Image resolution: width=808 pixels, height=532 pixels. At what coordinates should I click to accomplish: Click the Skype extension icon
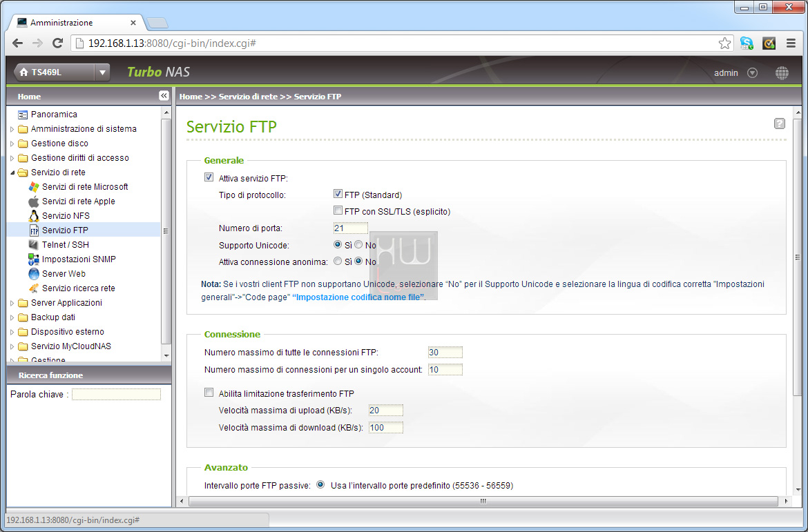746,43
